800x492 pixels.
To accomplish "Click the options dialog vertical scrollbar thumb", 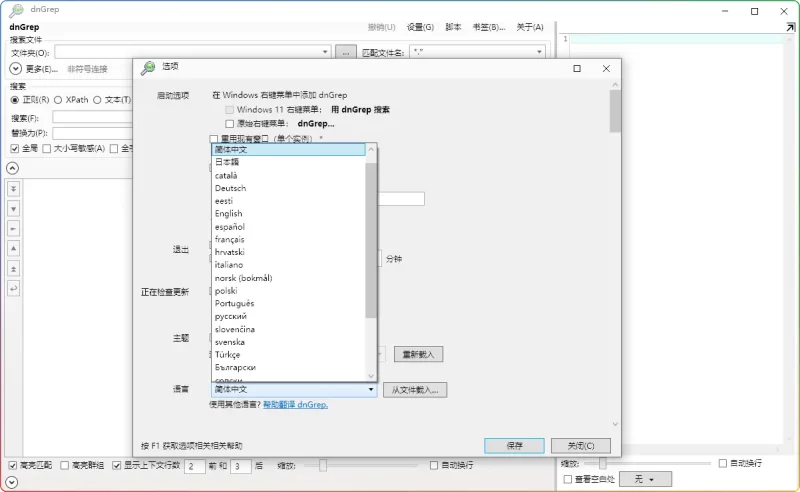I will coord(615,111).
